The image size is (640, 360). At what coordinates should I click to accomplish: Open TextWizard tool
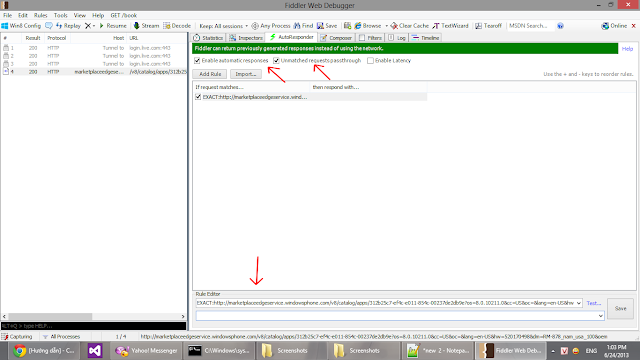451,26
